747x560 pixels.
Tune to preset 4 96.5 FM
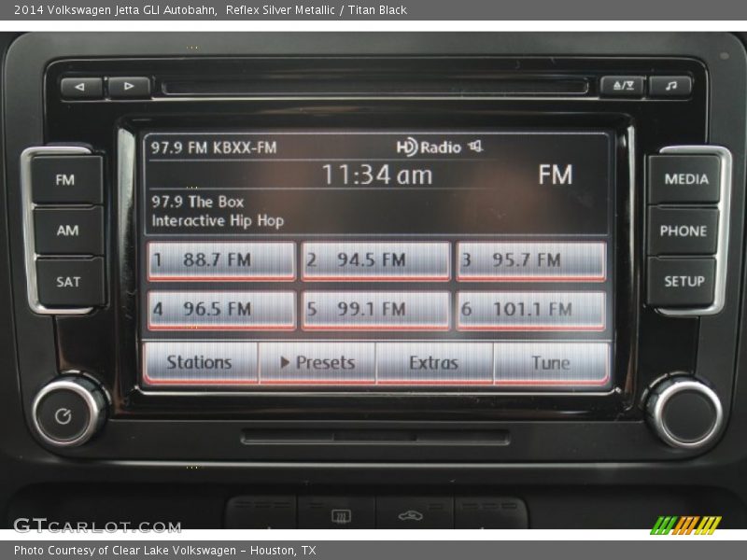tap(221, 310)
